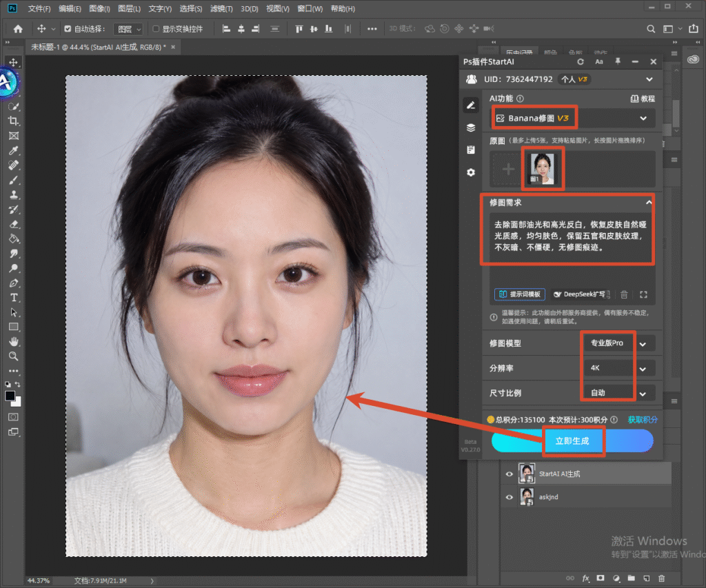Close the 未标题-1 document tab
Image resolution: width=706 pixels, height=588 pixels.
[173, 47]
